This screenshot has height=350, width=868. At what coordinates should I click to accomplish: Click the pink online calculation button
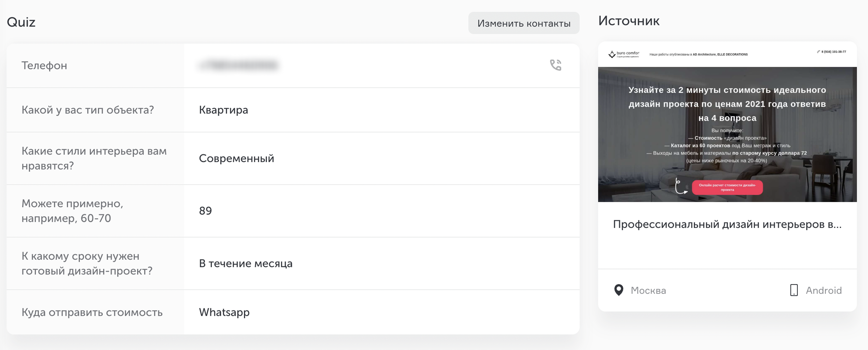tap(727, 187)
